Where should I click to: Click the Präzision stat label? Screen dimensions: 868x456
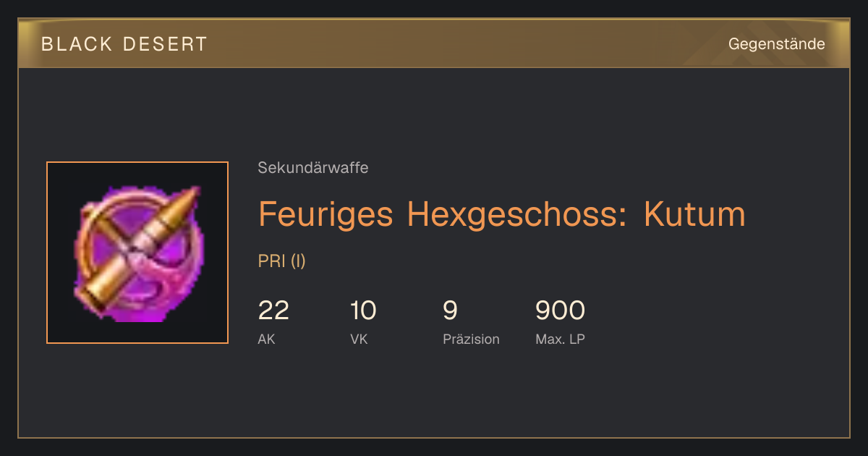coord(471,339)
